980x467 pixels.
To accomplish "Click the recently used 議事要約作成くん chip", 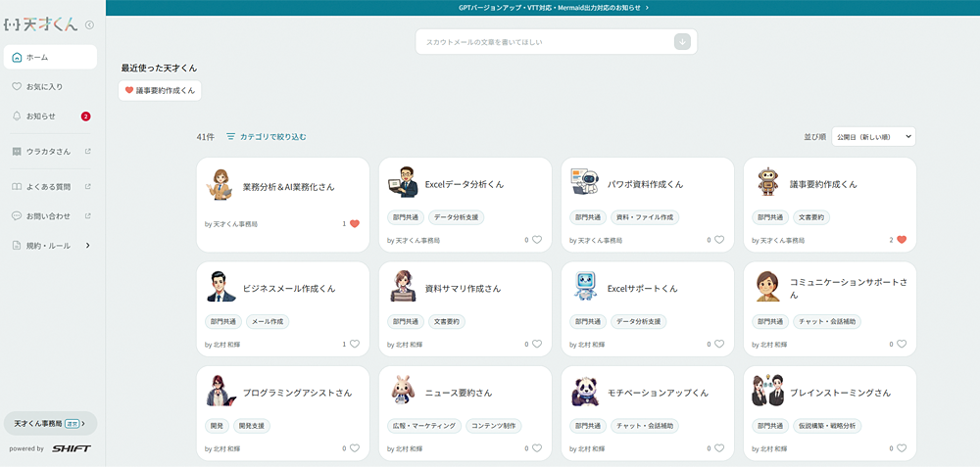I will click(x=159, y=91).
